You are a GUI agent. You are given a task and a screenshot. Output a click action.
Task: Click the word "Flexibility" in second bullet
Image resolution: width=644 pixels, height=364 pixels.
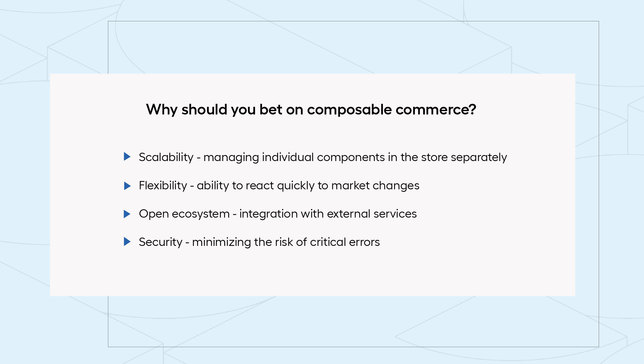pyautogui.click(x=163, y=185)
